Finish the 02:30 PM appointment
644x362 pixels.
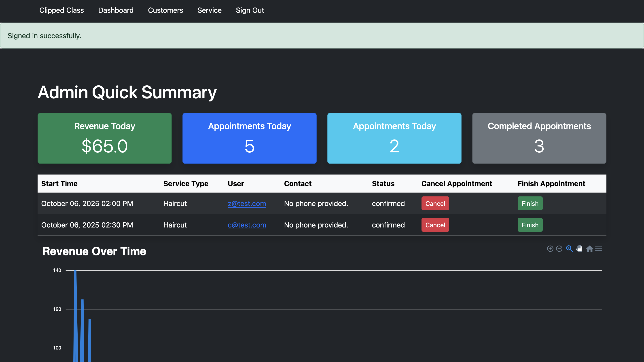[x=530, y=225]
